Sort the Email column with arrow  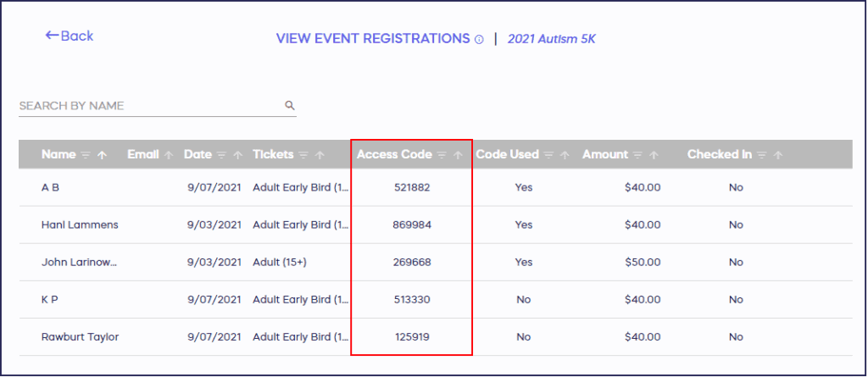click(x=169, y=155)
